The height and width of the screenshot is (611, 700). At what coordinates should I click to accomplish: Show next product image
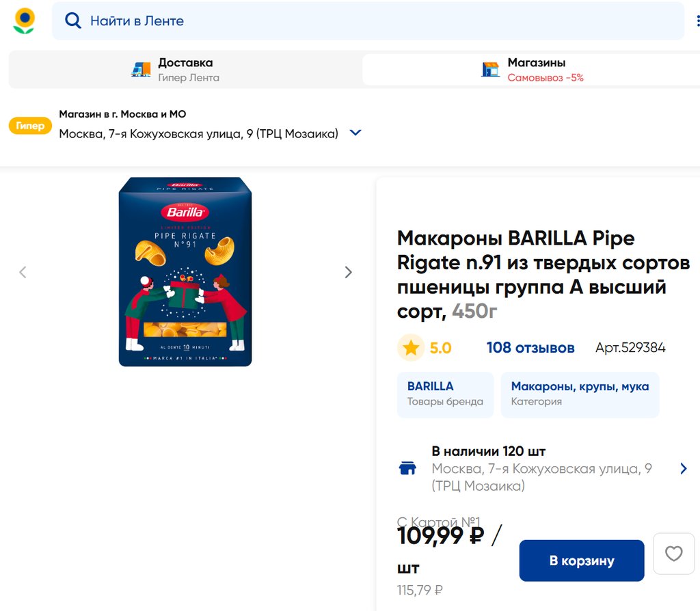pos(348,272)
